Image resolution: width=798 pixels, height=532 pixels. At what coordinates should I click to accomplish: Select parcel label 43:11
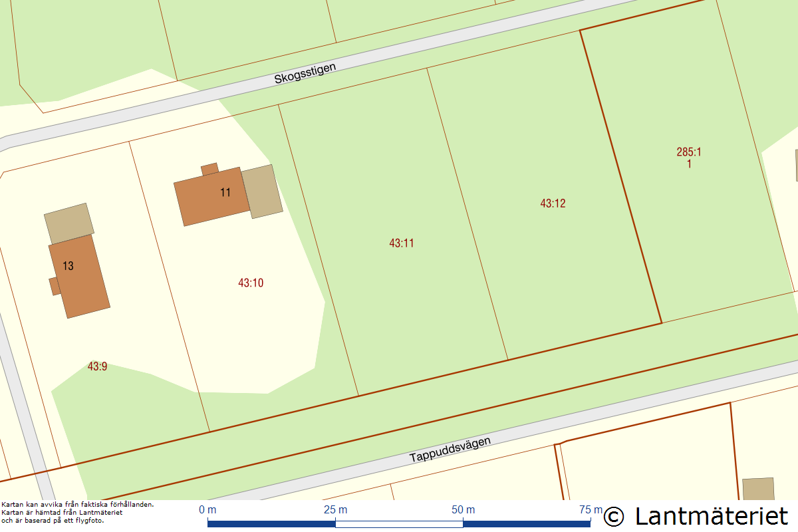coord(402,243)
